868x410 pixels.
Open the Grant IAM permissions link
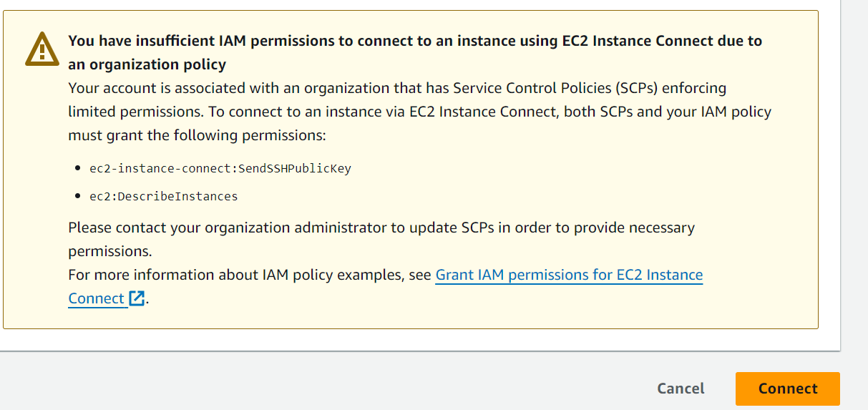point(569,275)
